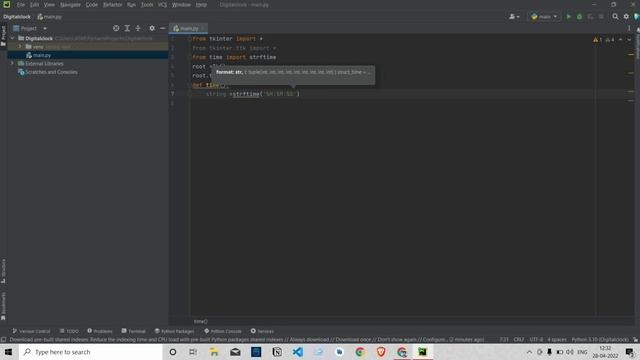Toggle the Structure side tab

point(3,271)
